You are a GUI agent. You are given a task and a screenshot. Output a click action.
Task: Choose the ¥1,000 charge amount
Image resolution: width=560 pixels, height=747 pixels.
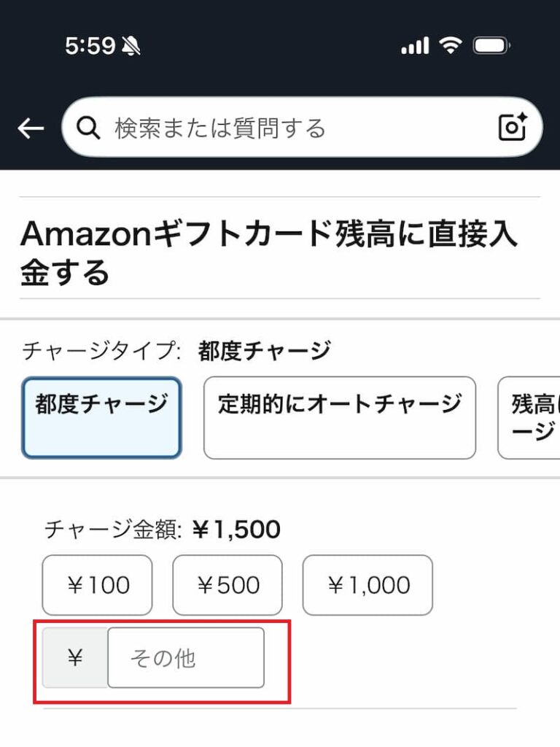pos(367,585)
